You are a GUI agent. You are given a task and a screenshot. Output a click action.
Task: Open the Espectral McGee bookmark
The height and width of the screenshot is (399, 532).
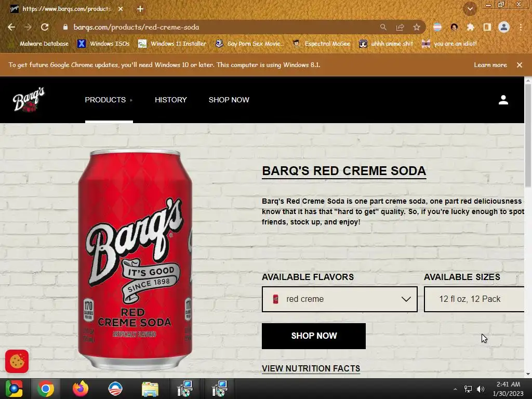pyautogui.click(x=321, y=44)
